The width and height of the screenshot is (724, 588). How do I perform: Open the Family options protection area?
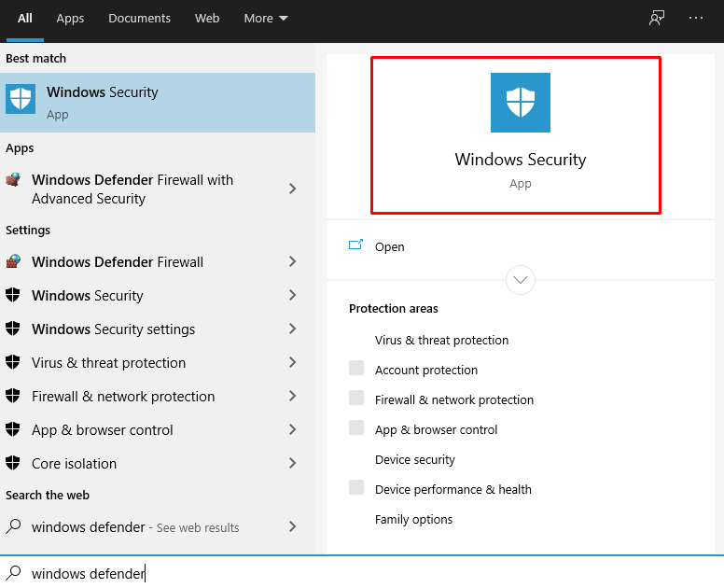413,520
